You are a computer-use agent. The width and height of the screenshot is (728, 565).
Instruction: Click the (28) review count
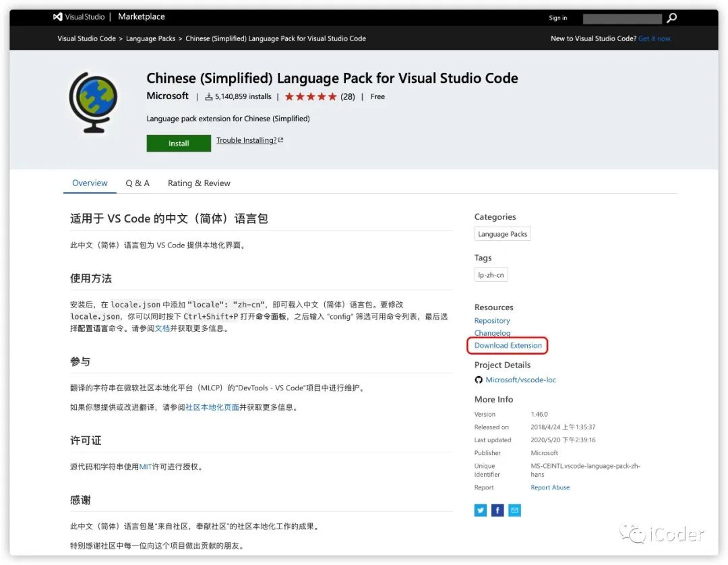[x=348, y=96]
